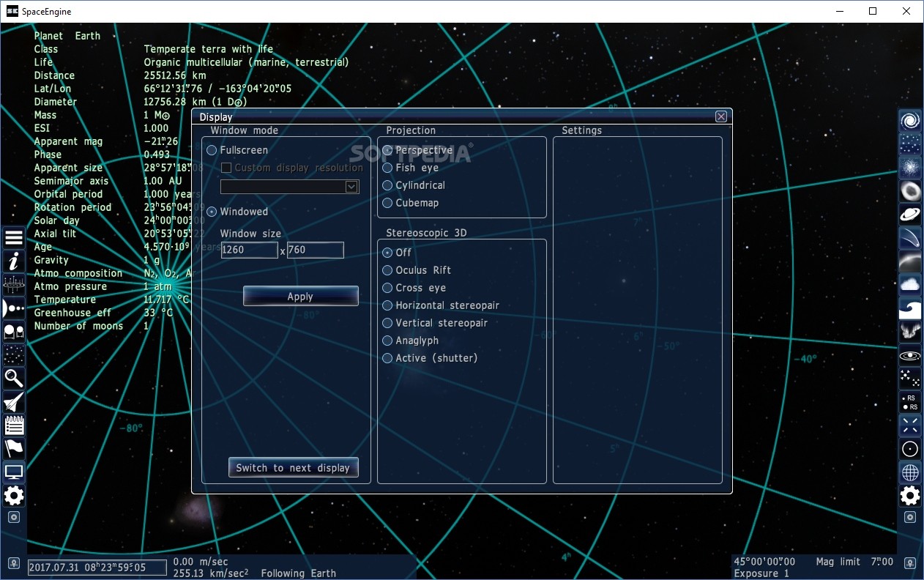Apply the display settings

click(x=300, y=296)
